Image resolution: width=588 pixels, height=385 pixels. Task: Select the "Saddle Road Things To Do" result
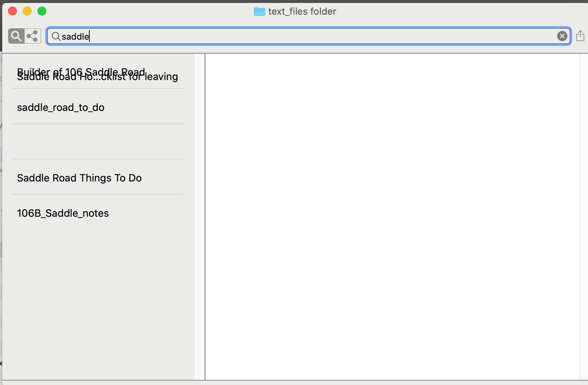pyautogui.click(x=79, y=178)
